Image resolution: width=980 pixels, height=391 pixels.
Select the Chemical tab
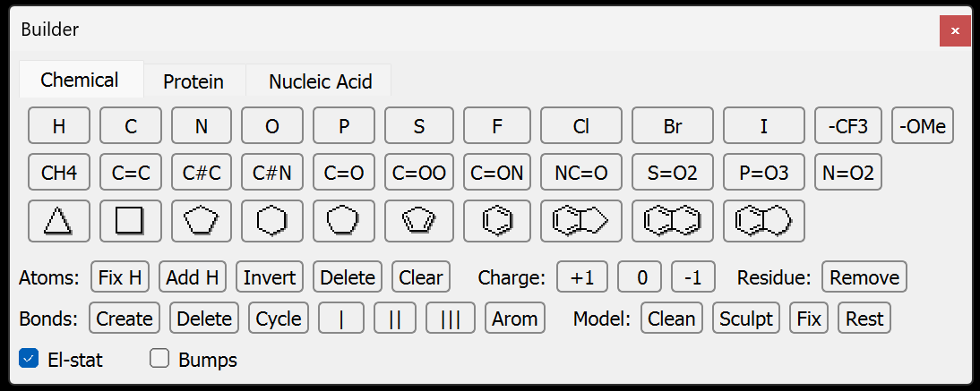tap(80, 80)
